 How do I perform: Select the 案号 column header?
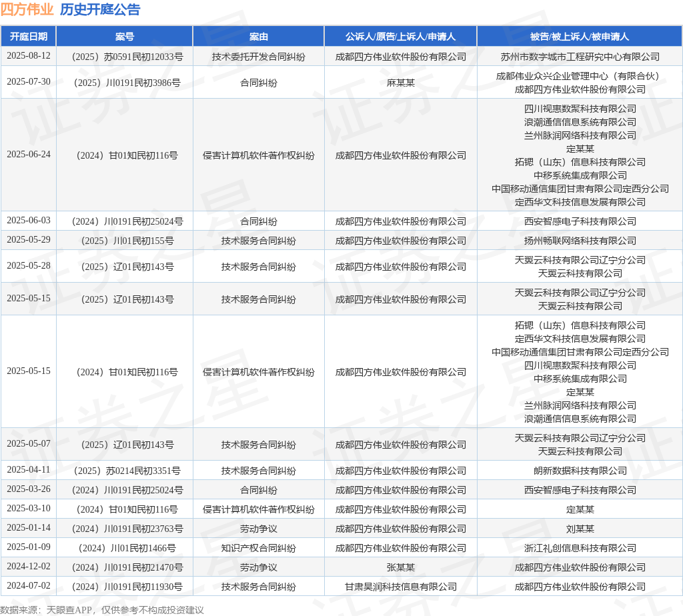(125, 37)
